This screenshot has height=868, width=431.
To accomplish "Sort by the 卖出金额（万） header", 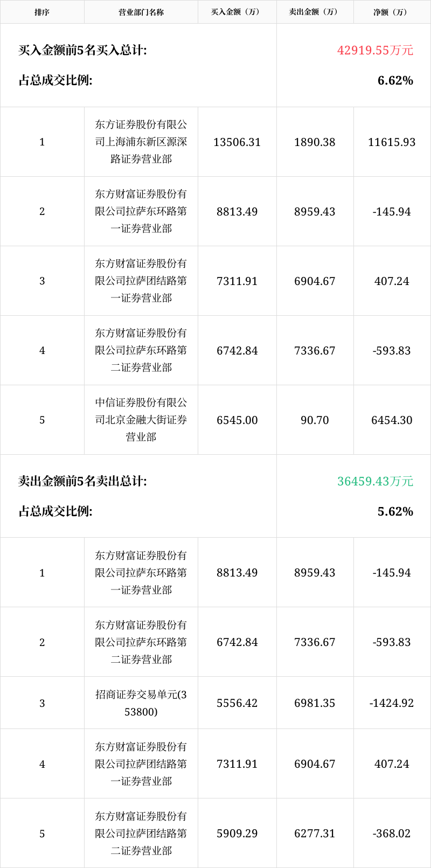I will (315, 12).
